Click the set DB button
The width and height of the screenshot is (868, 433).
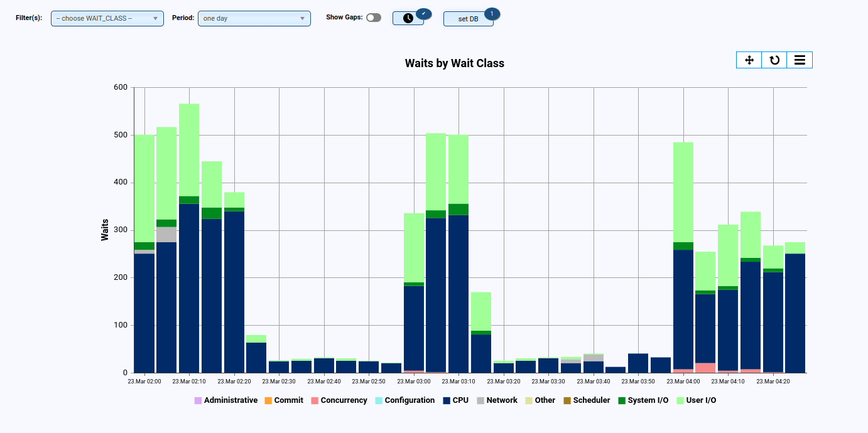469,19
